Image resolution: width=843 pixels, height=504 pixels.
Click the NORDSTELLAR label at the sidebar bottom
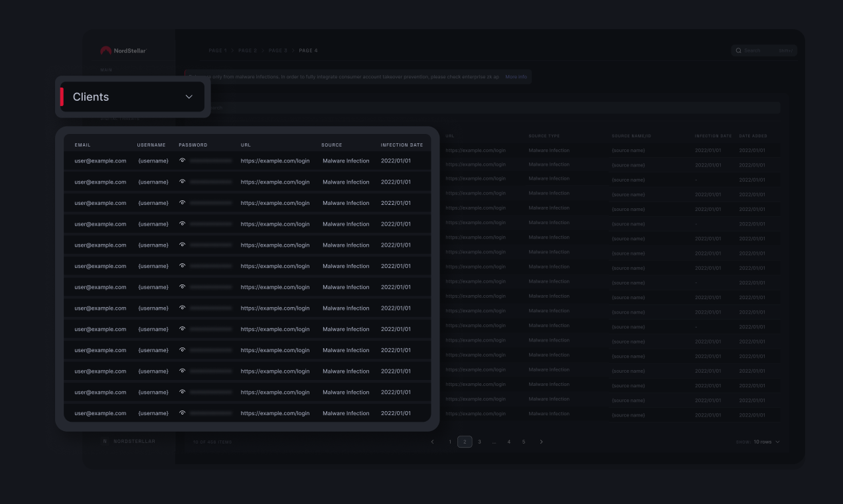coord(134,441)
